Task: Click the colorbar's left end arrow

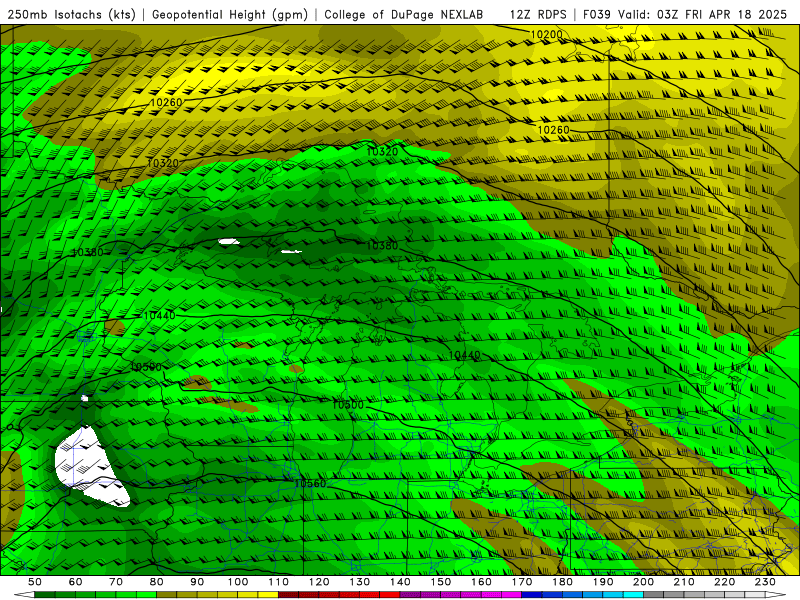Action: click(x=24, y=595)
